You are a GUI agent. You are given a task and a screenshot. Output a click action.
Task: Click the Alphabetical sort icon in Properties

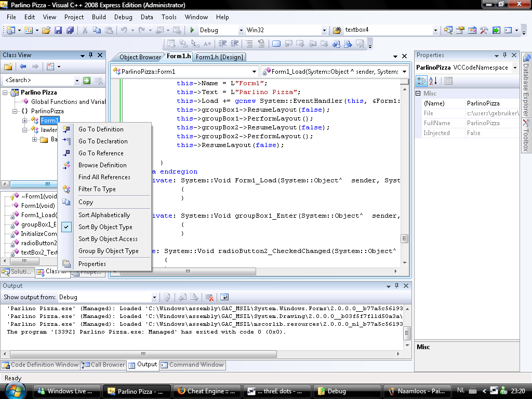pos(433,81)
